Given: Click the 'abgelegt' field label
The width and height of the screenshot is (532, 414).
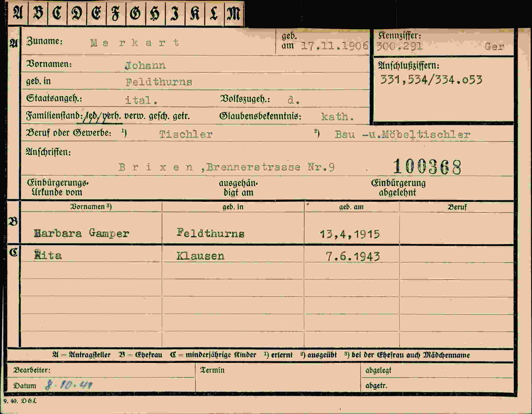Looking at the screenshot, I should pos(378,370).
